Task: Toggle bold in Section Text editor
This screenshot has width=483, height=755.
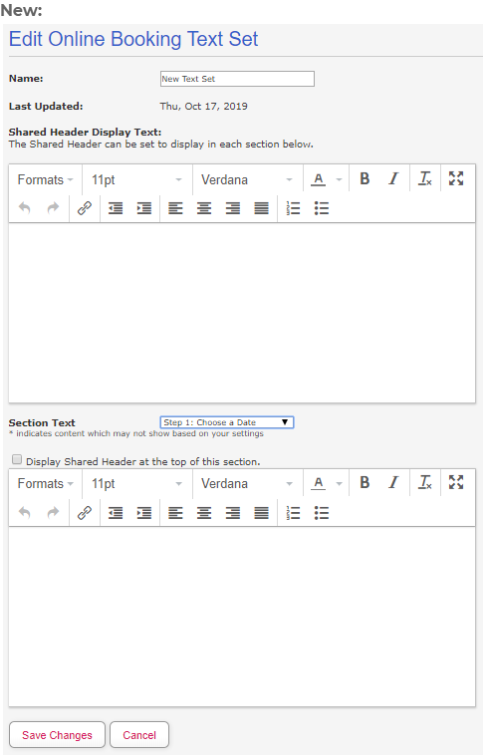Action: (x=365, y=482)
